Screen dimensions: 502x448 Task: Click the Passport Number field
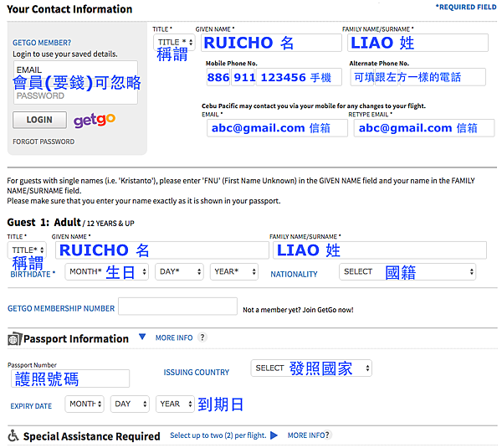coord(70,378)
